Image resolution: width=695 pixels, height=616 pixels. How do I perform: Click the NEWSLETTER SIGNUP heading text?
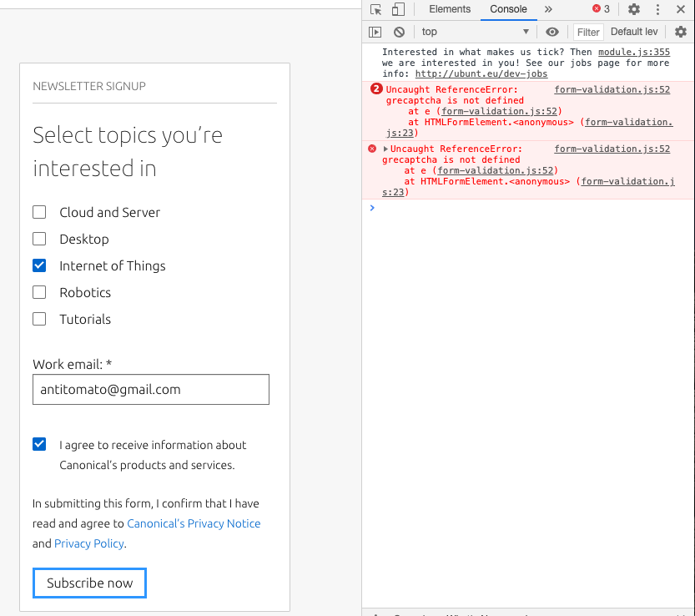pos(89,86)
